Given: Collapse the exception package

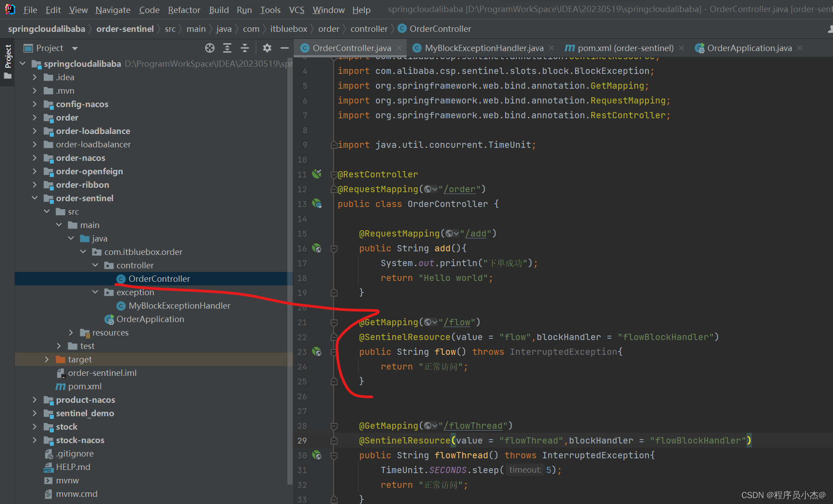Looking at the screenshot, I should tap(95, 292).
